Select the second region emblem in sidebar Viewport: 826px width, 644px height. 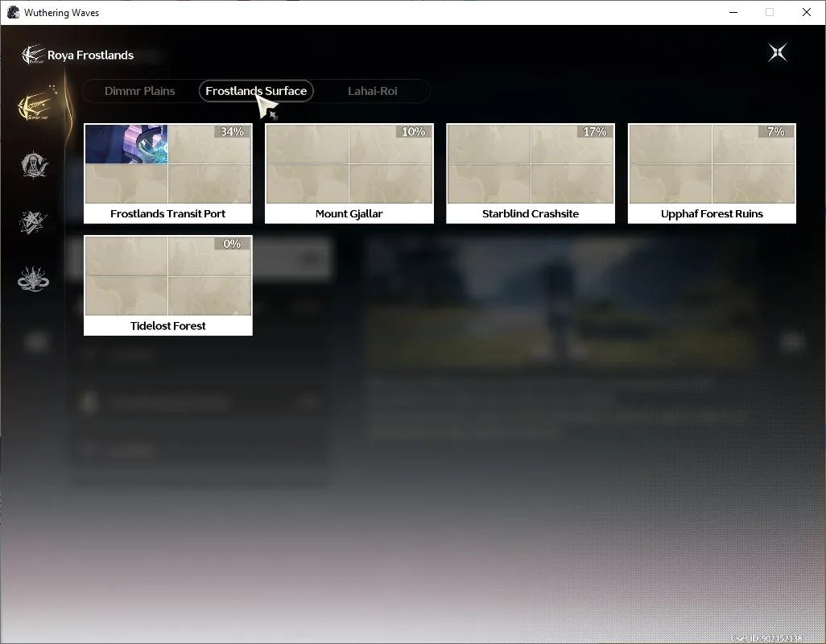(x=34, y=165)
